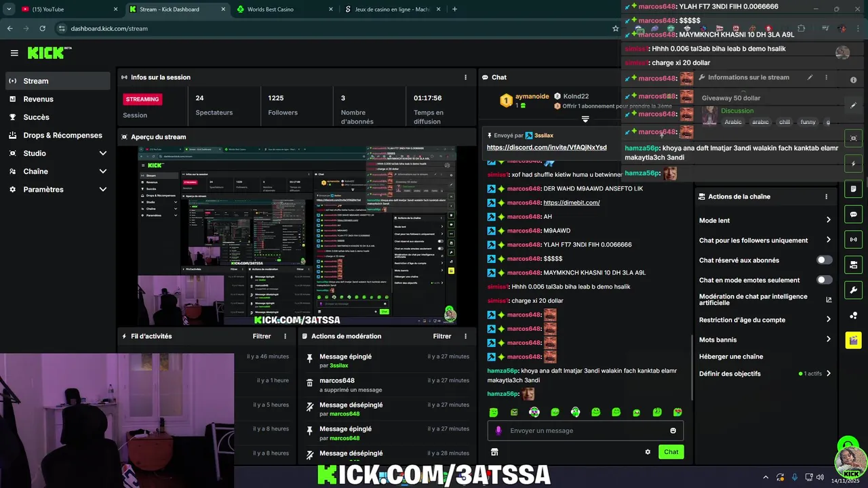Open options menu in Fil d'activités header

[285, 336]
